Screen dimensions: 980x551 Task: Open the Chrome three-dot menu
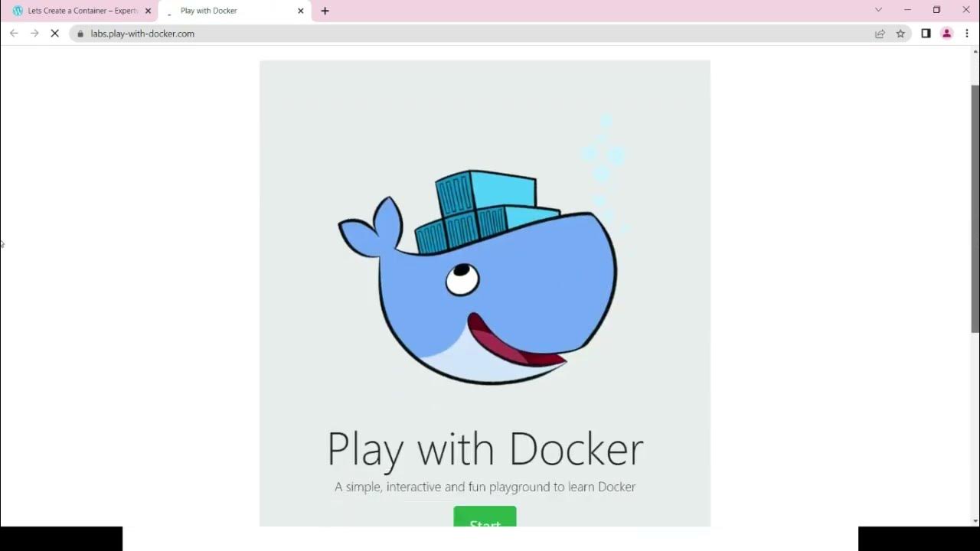967,34
